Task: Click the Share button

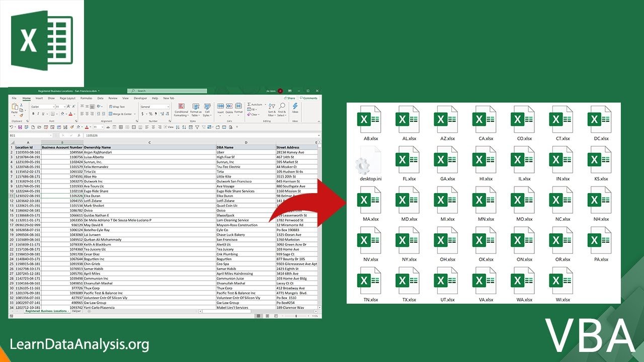Action: [x=290, y=98]
